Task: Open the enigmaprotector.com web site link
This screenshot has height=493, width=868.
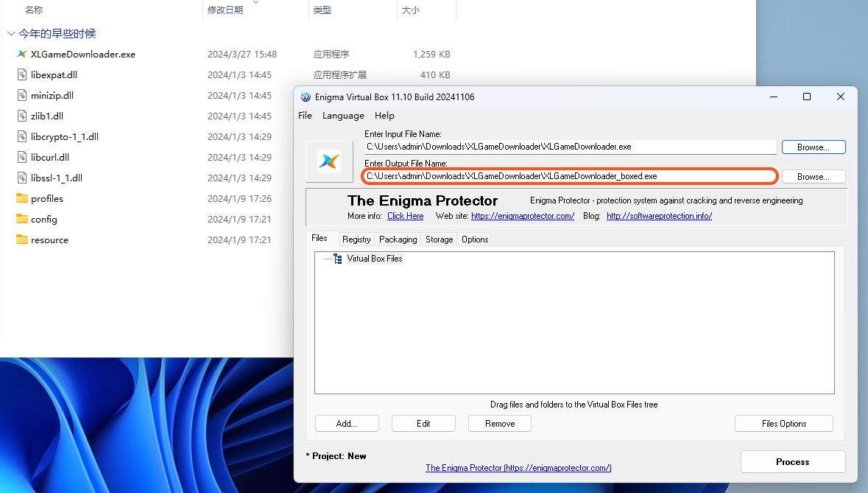Action: pos(523,216)
